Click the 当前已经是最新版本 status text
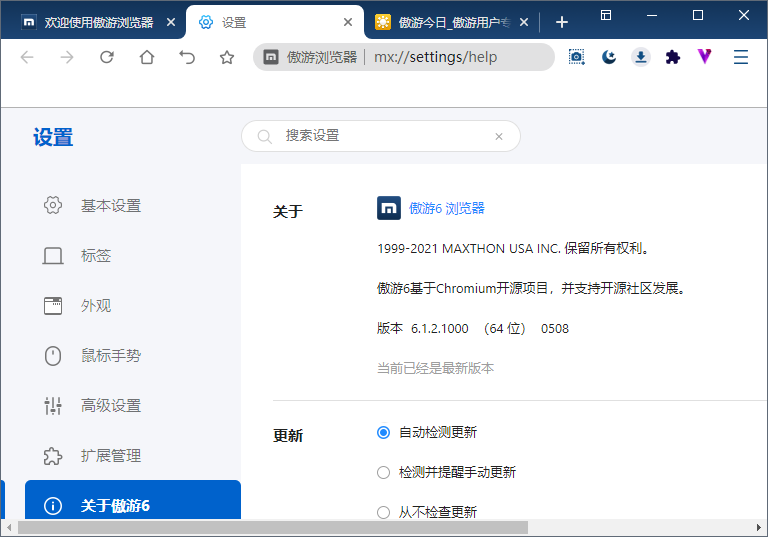Viewport: 768px width, 537px height. [x=435, y=368]
